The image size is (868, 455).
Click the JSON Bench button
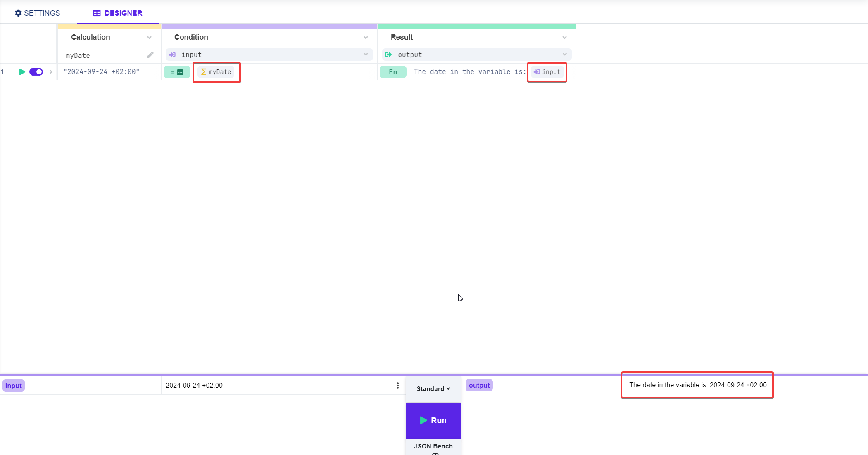[x=433, y=446]
